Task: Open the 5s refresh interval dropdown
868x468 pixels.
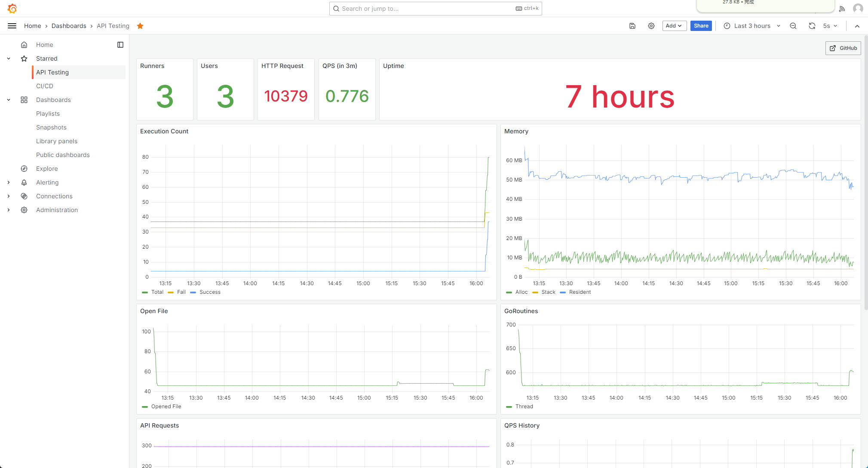Action: [830, 26]
